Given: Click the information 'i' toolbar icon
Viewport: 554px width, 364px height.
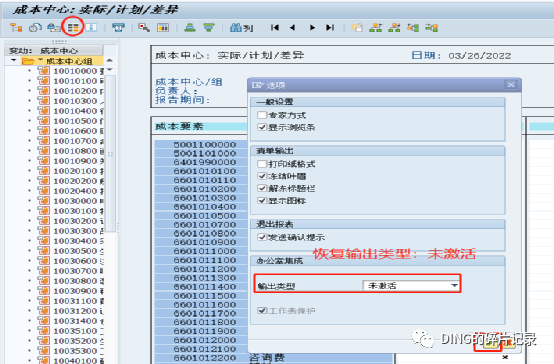Looking at the screenshot, I should click(x=91, y=28).
